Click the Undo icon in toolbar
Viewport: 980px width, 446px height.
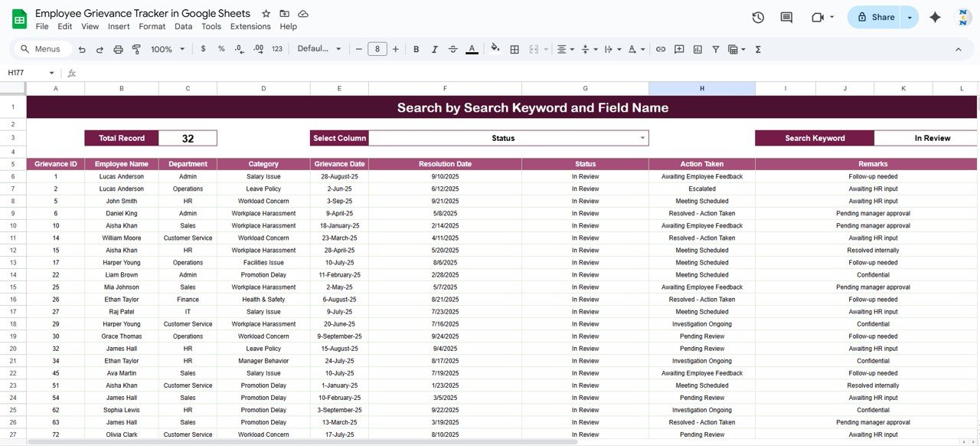[x=82, y=49]
